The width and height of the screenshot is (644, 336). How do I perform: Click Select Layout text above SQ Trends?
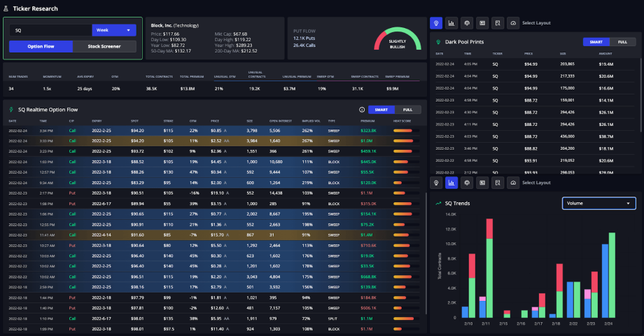point(536,183)
